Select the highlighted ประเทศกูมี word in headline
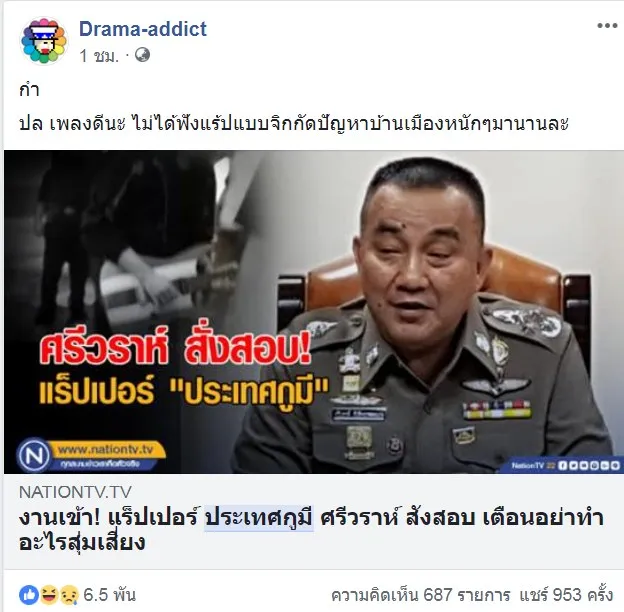This screenshot has width=624, height=612. click(259, 518)
